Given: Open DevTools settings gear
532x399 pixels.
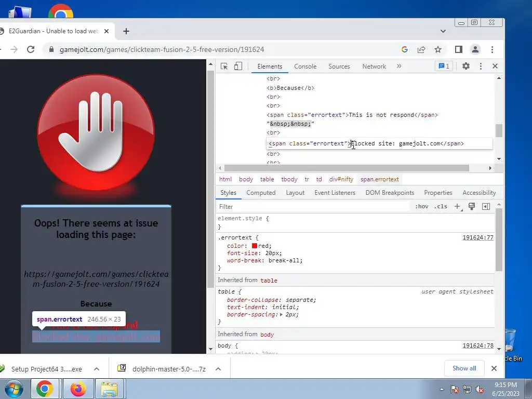Looking at the screenshot, I should [466, 66].
